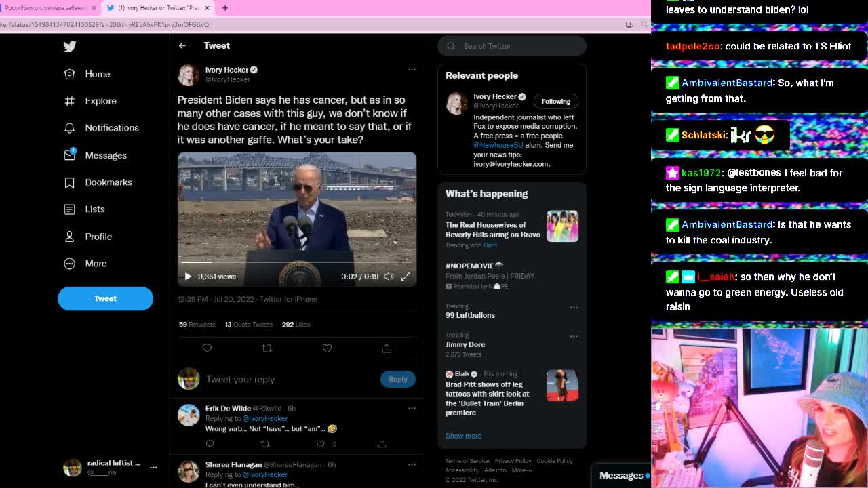Open a new browser tab
The image size is (868, 488).
(x=225, y=8)
